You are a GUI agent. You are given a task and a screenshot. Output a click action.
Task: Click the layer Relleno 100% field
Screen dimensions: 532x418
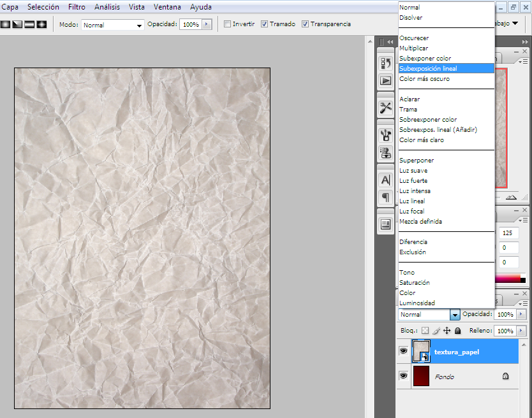point(505,331)
